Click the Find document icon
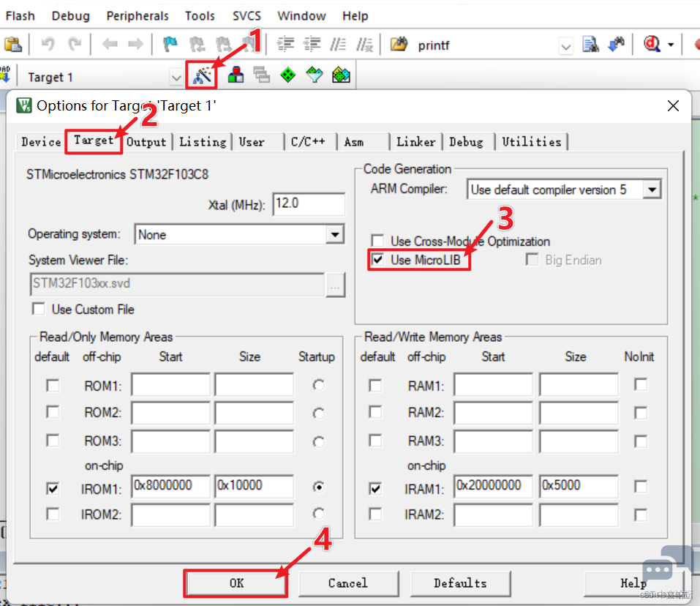The height and width of the screenshot is (606, 700). point(590,44)
